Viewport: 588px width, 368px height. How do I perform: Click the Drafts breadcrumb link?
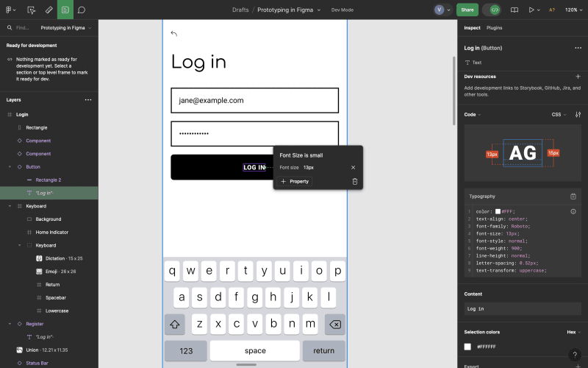[240, 10]
